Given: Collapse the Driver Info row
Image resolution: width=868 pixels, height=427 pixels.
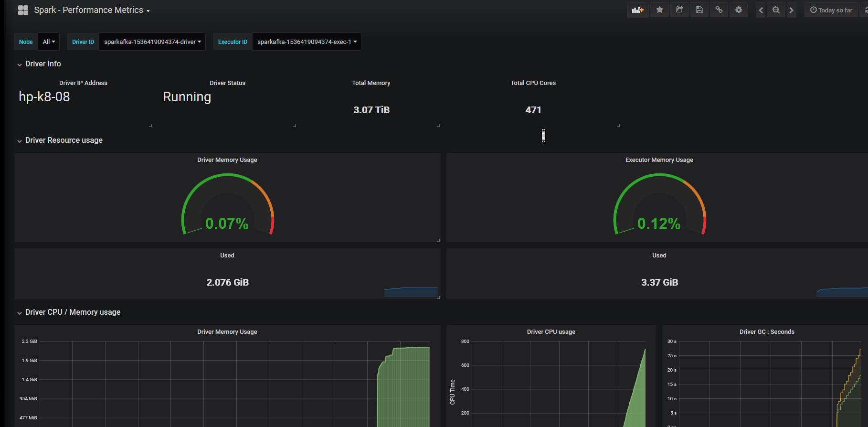Looking at the screenshot, I should tap(43, 64).
